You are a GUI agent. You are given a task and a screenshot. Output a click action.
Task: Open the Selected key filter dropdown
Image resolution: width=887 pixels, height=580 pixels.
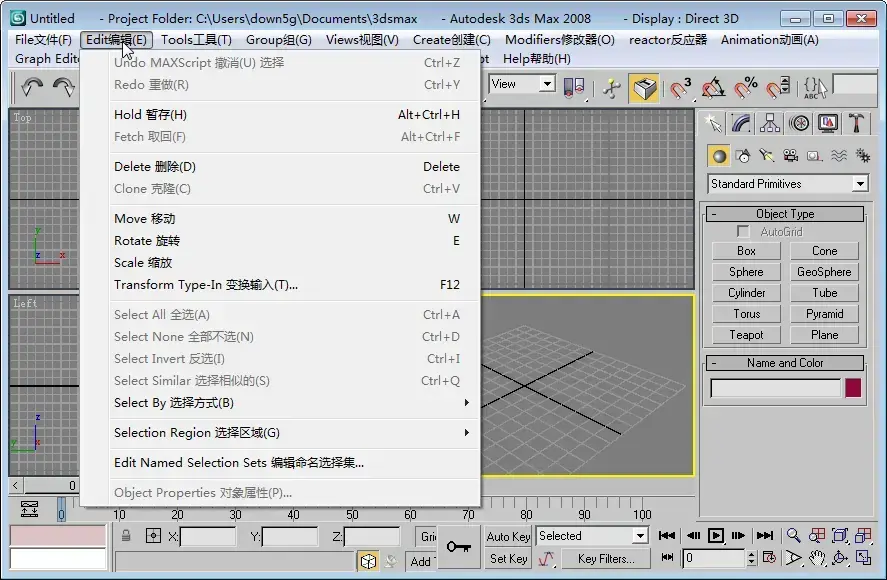pyautogui.click(x=592, y=536)
